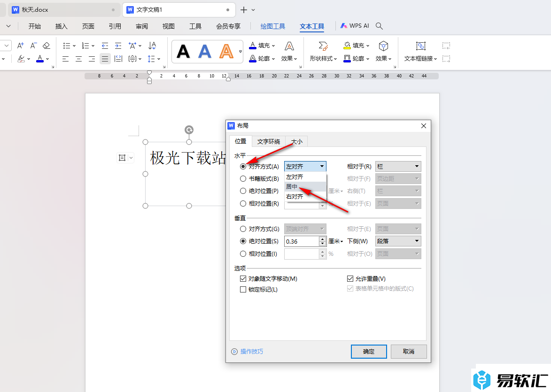The image size is (551, 392).
Task: Apply distributed alignment icon
Action: coord(118,59)
